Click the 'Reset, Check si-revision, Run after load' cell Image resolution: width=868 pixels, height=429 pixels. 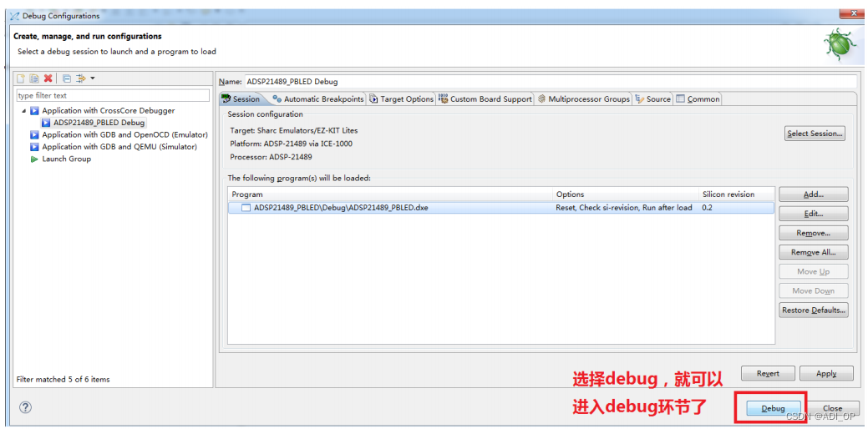coord(624,208)
